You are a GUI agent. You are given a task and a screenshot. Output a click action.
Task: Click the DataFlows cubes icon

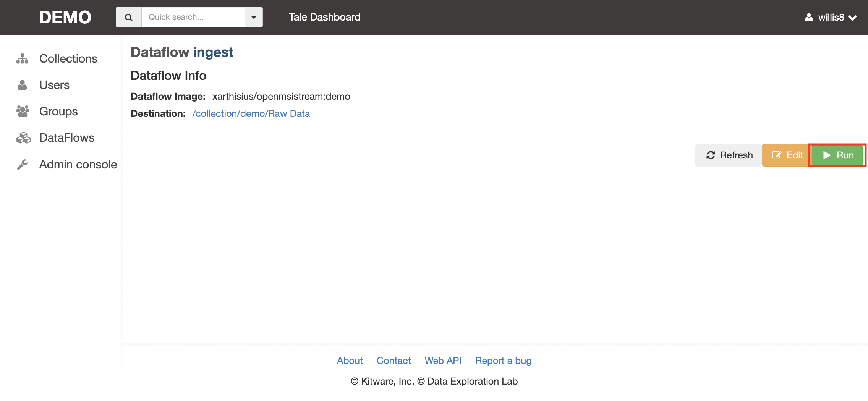pos(23,137)
